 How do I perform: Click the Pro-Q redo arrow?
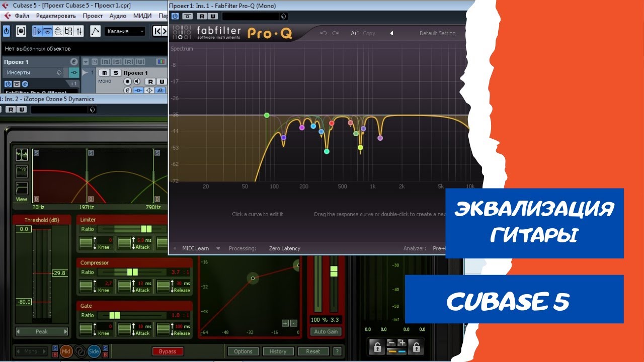click(336, 33)
